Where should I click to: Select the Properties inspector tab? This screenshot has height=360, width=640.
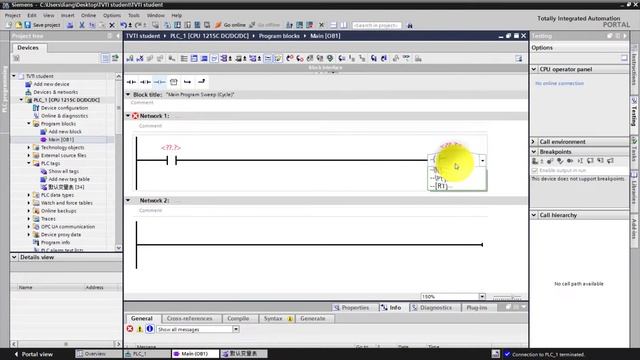tap(351, 307)
